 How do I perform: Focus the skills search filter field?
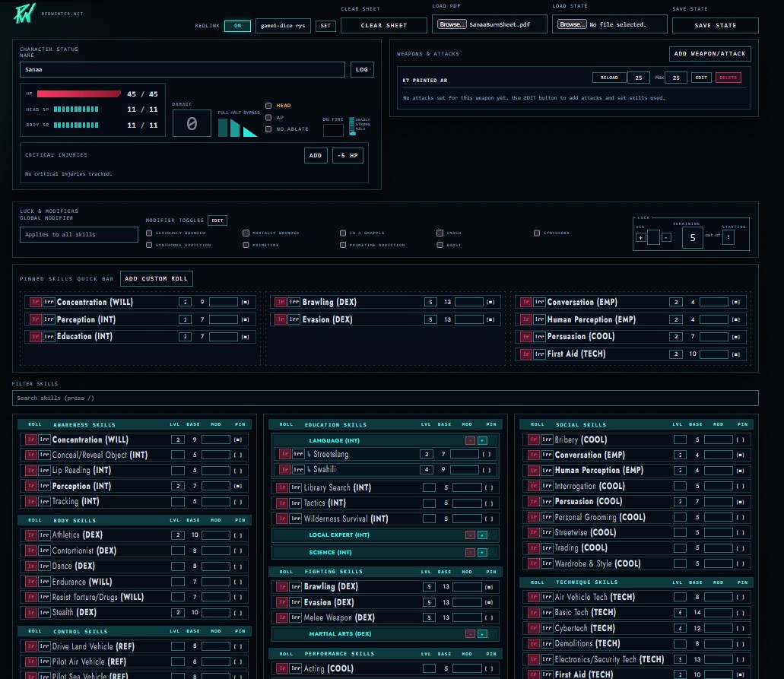tap(385, 398)
